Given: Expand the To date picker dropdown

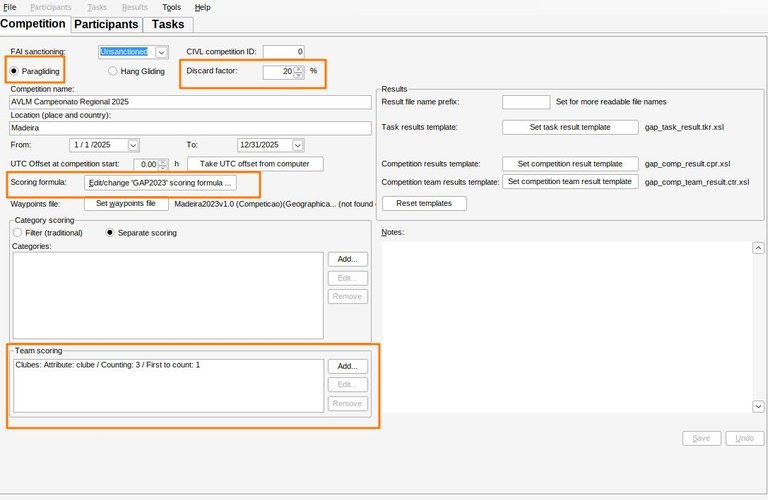Looking at the screenshot, I should pyautogui.click(x=297, y=145).
